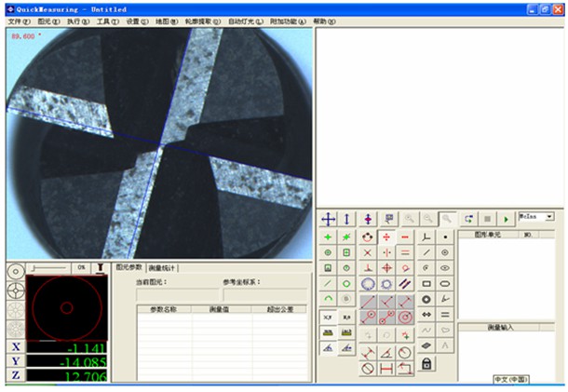Choose the rectangle shape tool
Image resolution: width=568 pixels, height=392 pixels.
(x=426, y=283)
